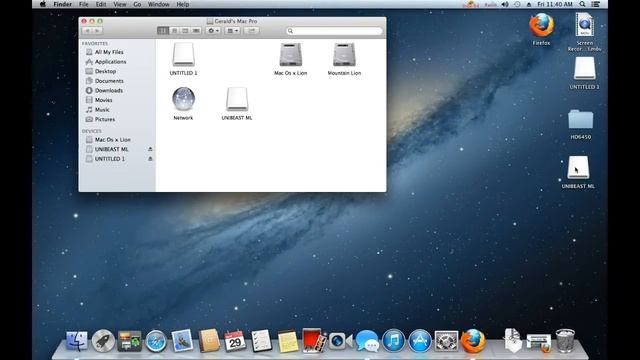Switch Finder to list view

click(x=174, y=31)
